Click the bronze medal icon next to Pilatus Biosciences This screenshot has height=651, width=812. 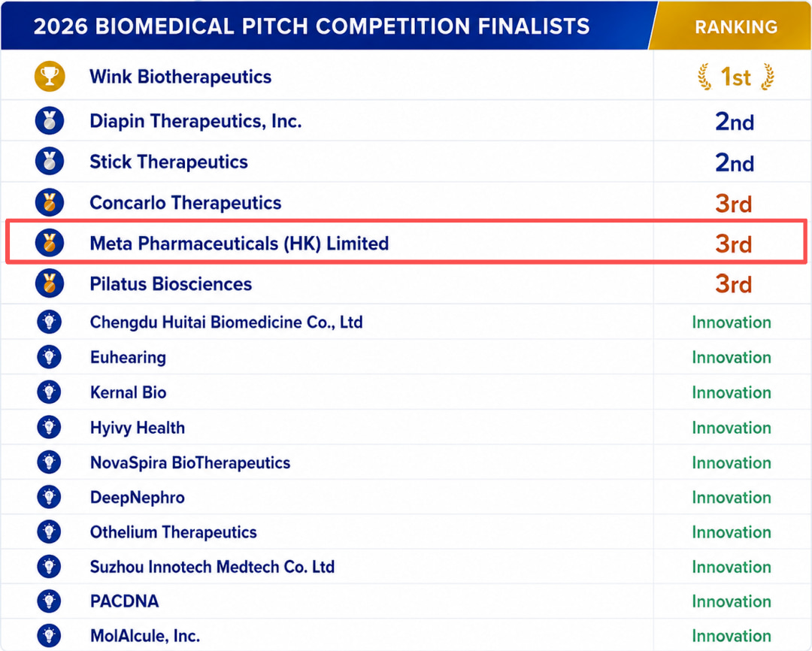tap(50, 283)
